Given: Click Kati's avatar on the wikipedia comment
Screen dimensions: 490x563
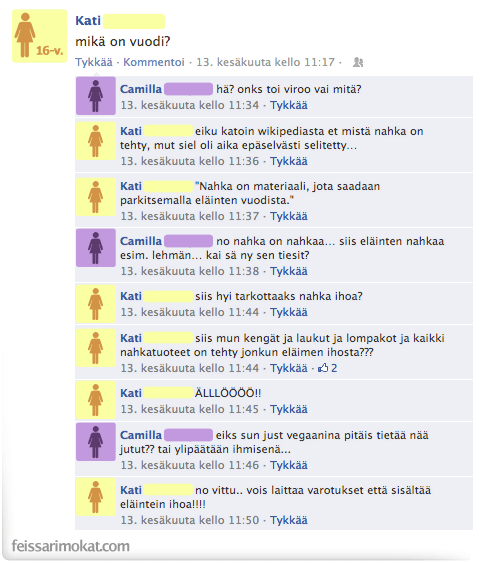Looking at the screenshot, I should point(95,141).
